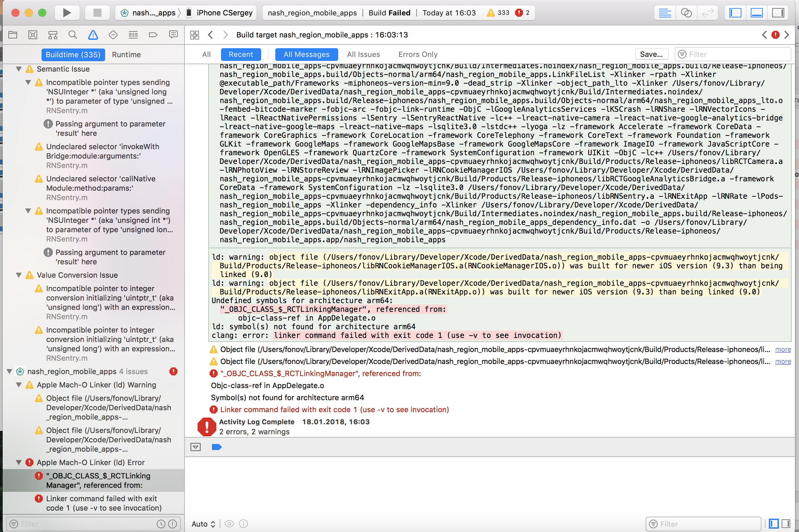This screenshot has height=532, width=799.
Task: Select the Recent log scope
Action: point(241,54)
